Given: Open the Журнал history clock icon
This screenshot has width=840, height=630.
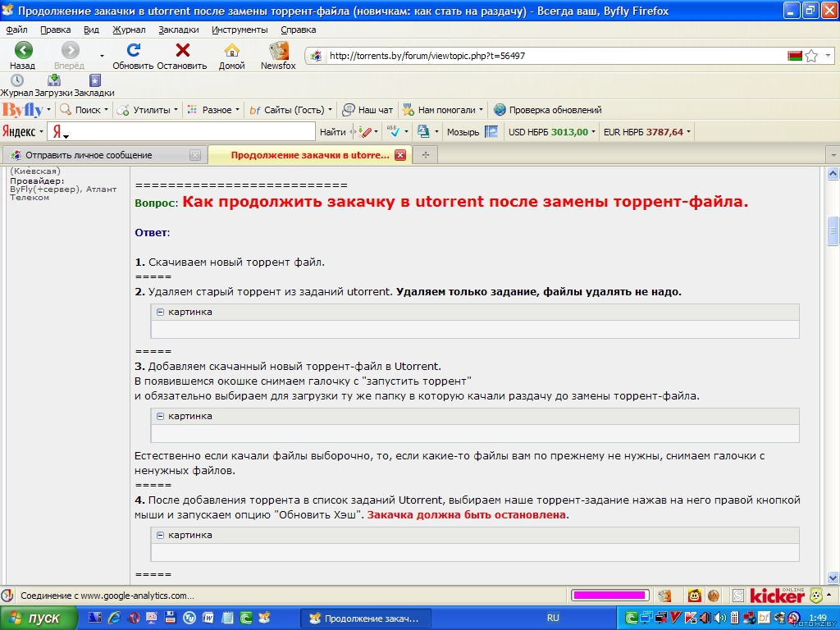Looking at the screenshot, I should pos(17,80).
